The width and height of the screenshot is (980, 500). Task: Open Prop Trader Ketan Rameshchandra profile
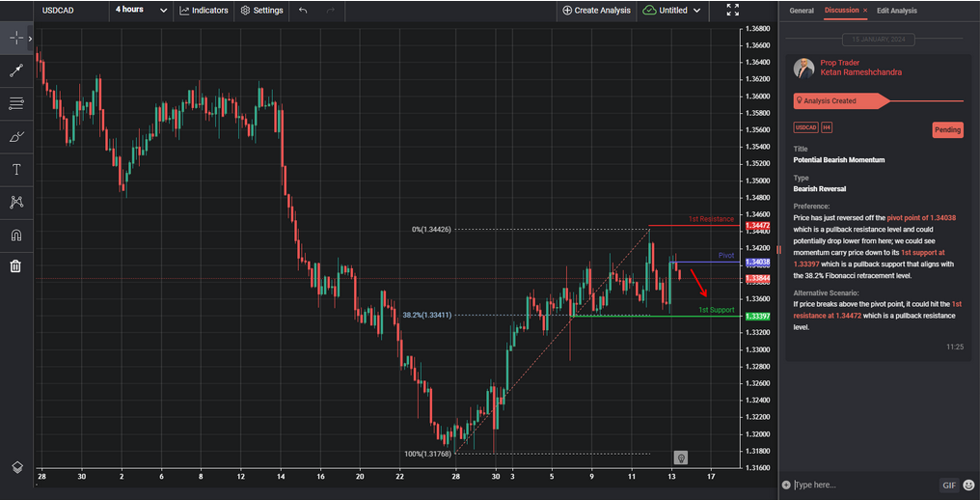pyautogui.click(x=860, y=68)
